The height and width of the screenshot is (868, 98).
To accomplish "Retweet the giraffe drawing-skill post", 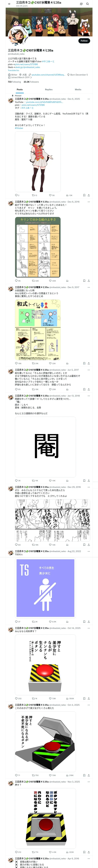I will 35,281.
